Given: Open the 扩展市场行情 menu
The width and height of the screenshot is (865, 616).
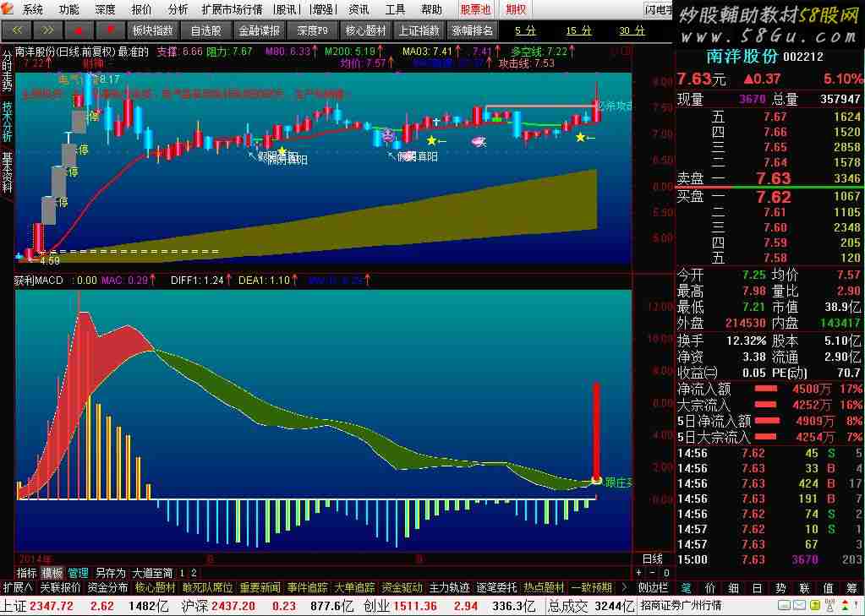Looking at the screenshot, I should [x=233, y=9].
